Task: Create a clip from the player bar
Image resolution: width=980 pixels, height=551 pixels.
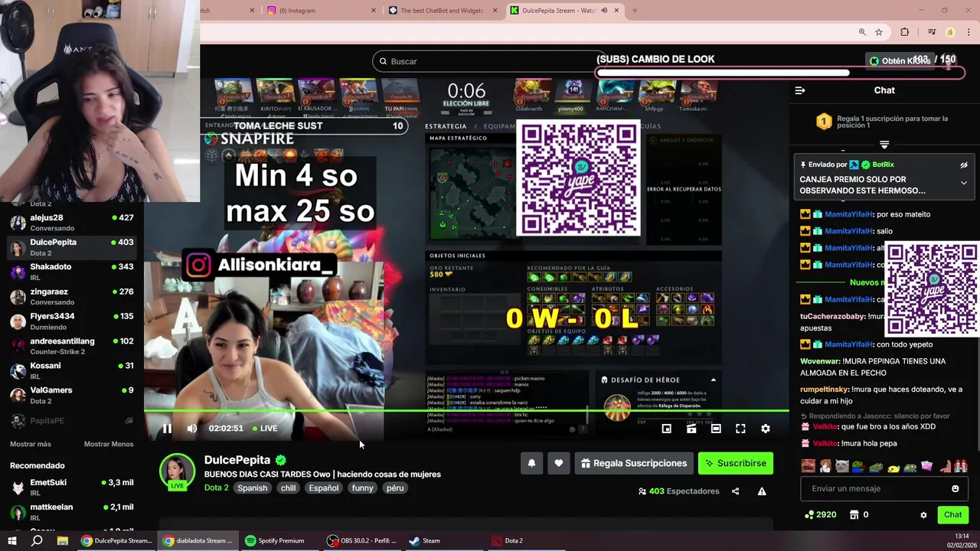Action: [x=691, y=429]
